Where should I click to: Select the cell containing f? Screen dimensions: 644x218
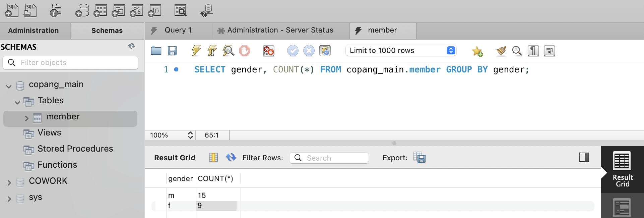point(181,206)
